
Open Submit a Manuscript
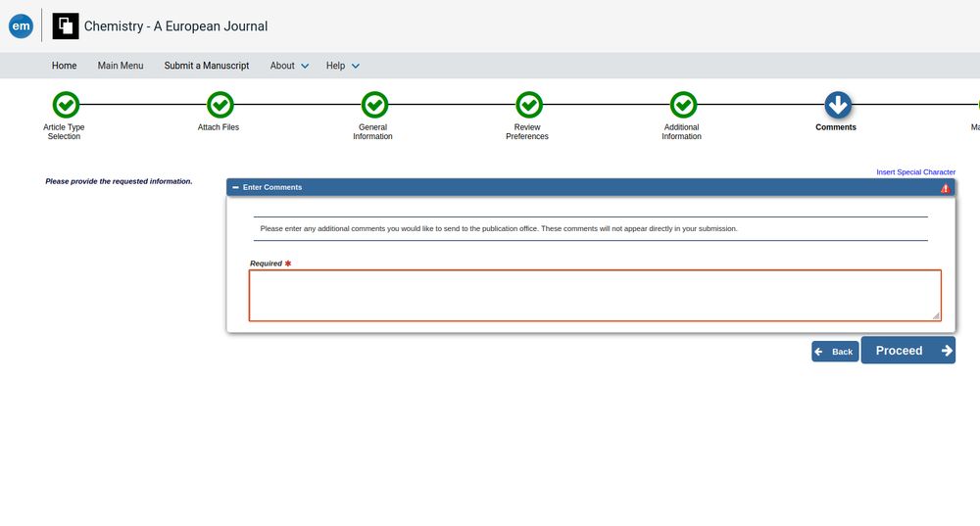coord(207,66)
